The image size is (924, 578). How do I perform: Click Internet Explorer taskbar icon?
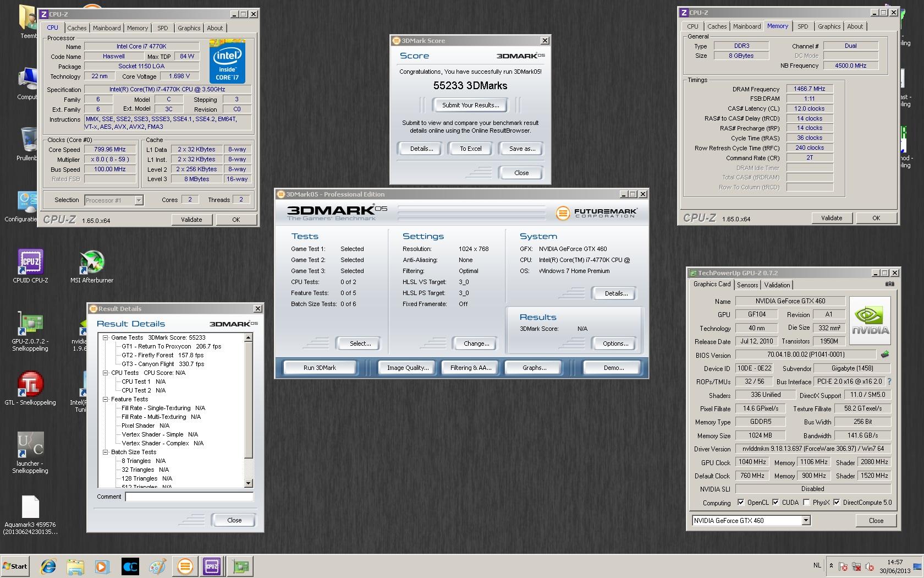[x=48, y=566]
